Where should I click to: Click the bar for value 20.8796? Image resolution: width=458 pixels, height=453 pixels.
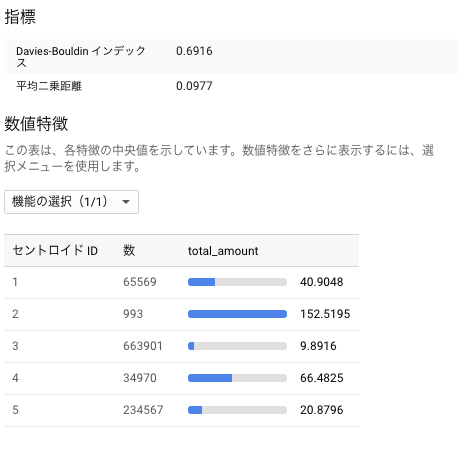click(237, 410)
